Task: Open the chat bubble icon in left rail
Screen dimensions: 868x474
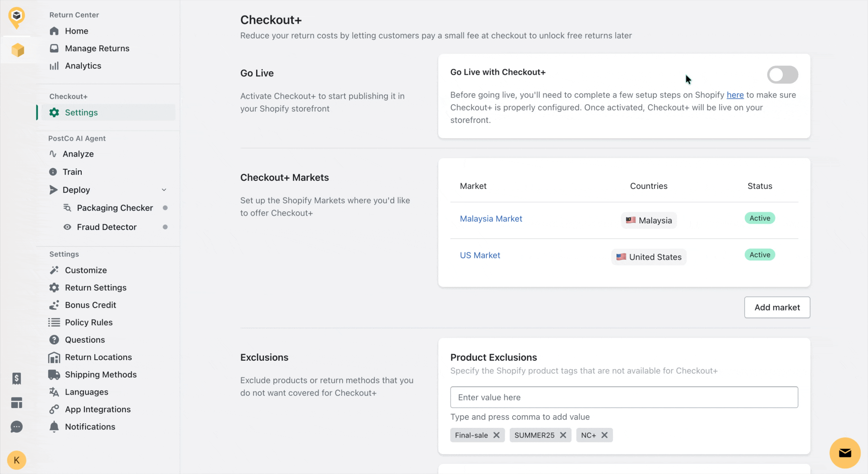Action: 17,427
